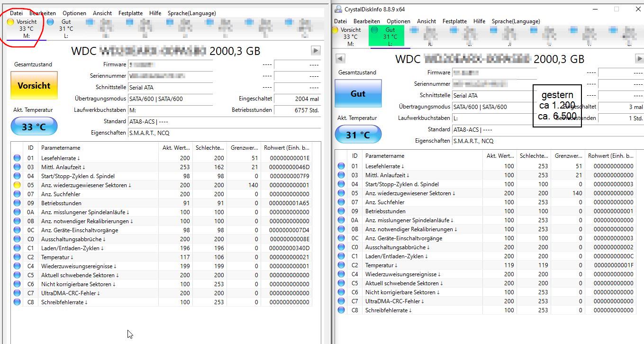The width and height of the screenshot is (644, 344).
Task: Click status icon of Mittl. Anlaufzeit row, right window
Action: pos(341,175)
